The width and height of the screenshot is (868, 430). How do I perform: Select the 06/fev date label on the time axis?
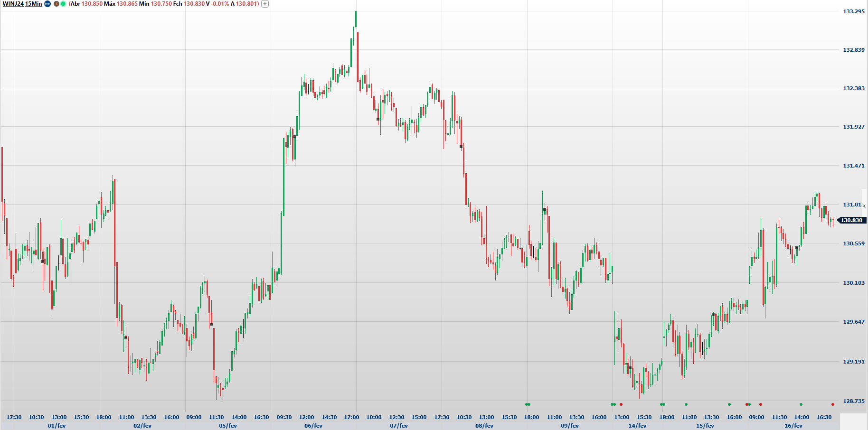pos(313,426)
